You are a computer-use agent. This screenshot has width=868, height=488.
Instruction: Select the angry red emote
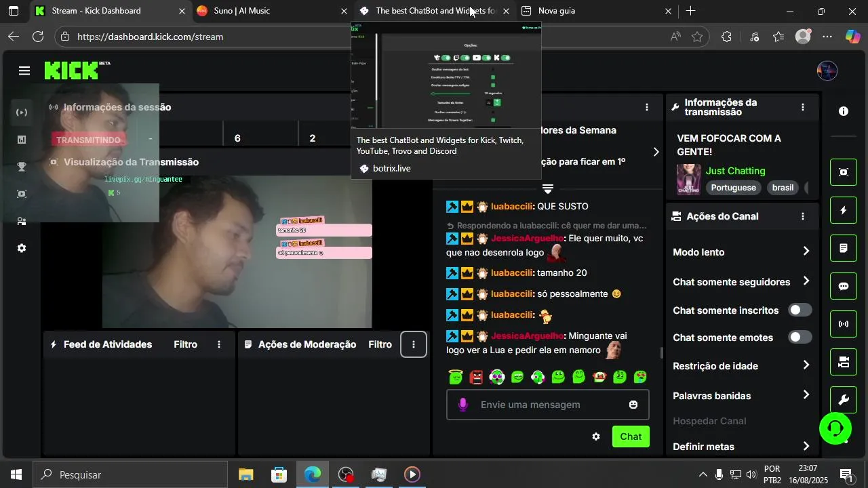coord(476,377)
